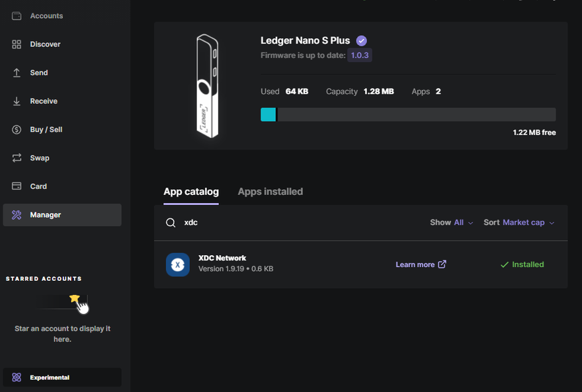
Task: Click the XDC Network app logo
Action: [177, 264]
